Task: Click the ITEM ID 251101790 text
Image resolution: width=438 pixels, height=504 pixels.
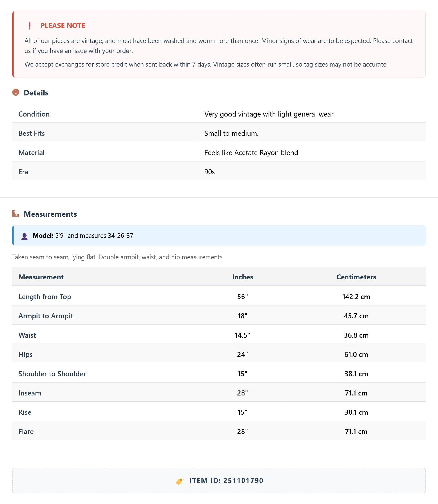Action: point(226,481)
